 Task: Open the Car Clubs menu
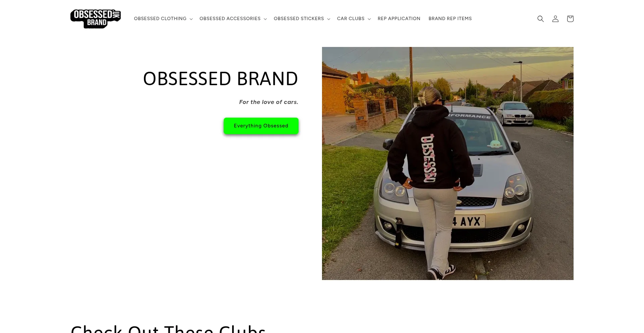point(351,18)
